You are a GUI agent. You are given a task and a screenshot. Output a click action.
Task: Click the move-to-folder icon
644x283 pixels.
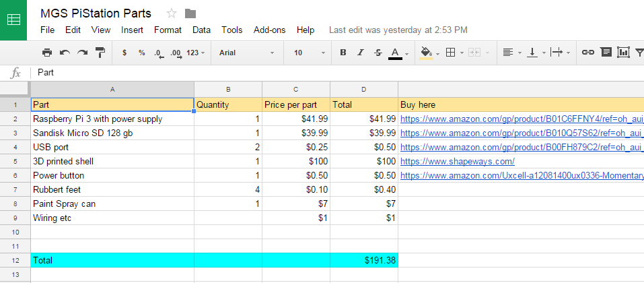190,13
